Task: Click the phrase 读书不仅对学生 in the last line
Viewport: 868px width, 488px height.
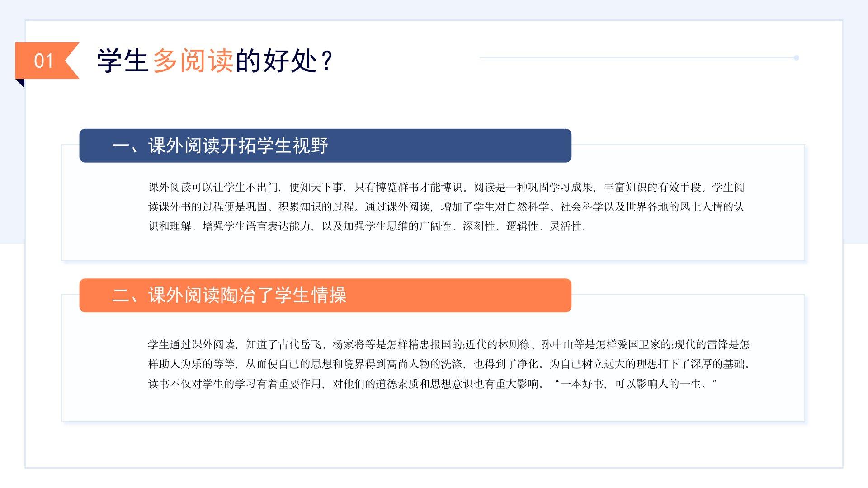Action: [x=186, y=384]
